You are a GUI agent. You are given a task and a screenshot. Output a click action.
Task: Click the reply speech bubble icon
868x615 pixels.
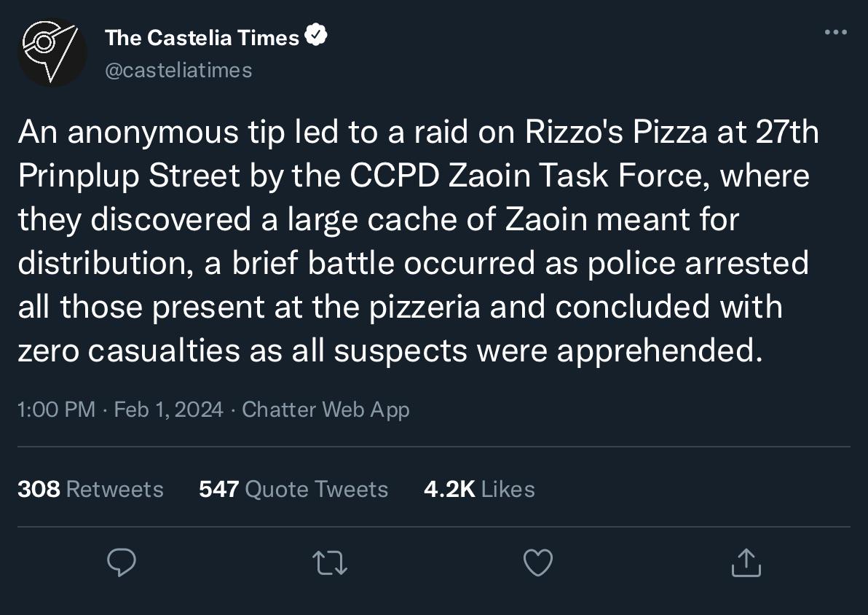coord(122,563)
